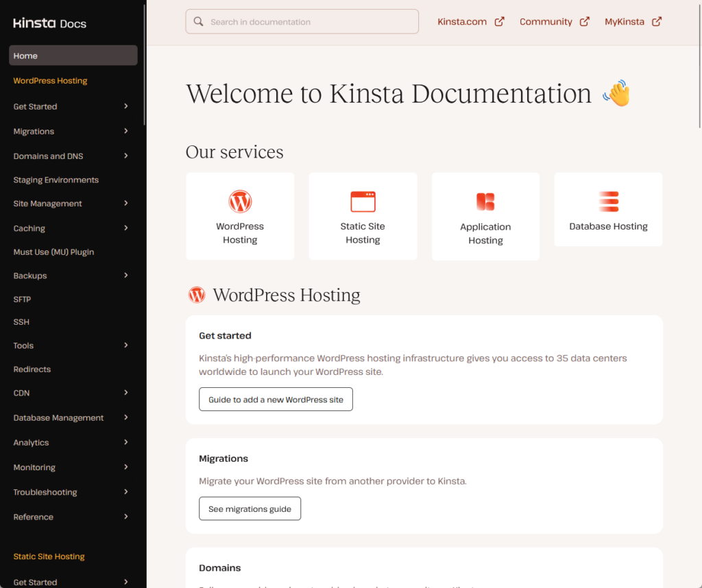Click the Kinsta Docs logo
The height and width of the screenshot is (588, 702).
(x=49, y=23)
